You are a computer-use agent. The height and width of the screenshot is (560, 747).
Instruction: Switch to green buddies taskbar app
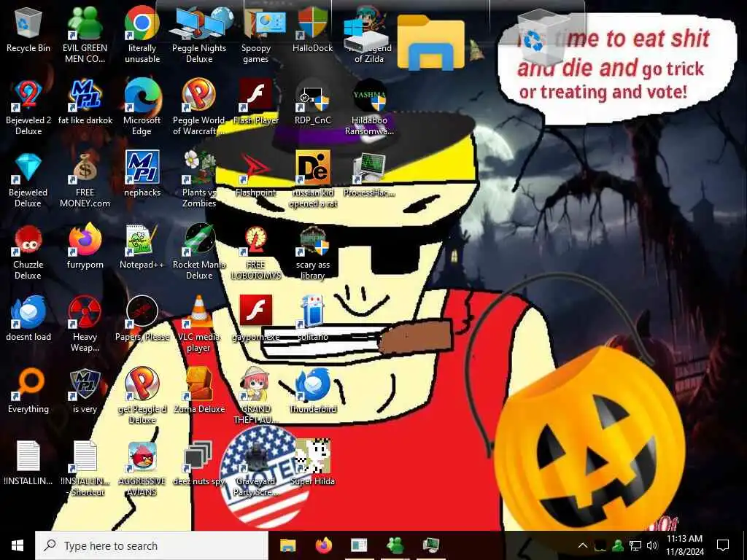tap(395, 545)
